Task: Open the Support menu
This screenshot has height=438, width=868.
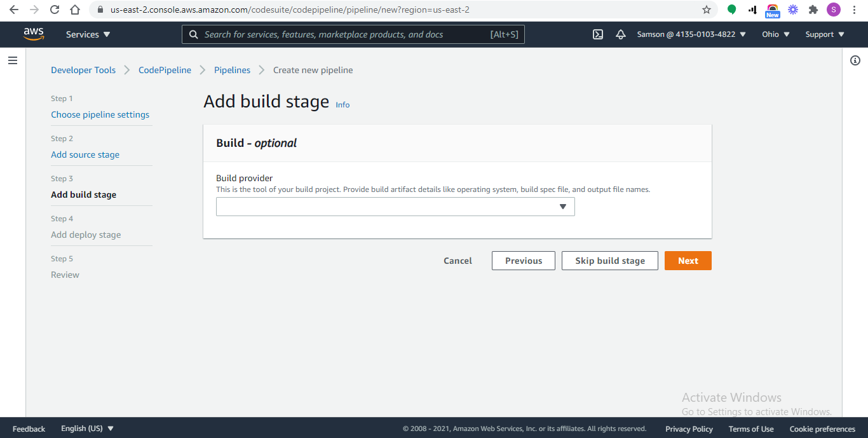Action: 824,34
